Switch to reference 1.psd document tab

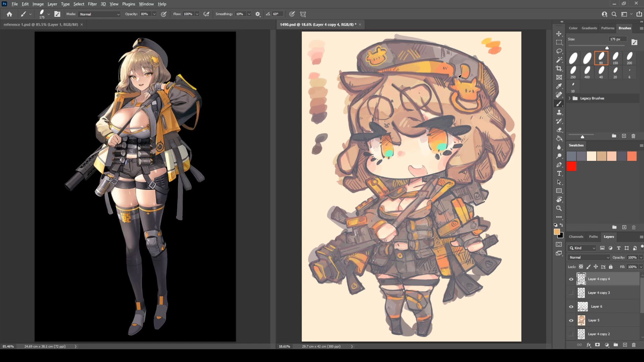click(41, 24)
